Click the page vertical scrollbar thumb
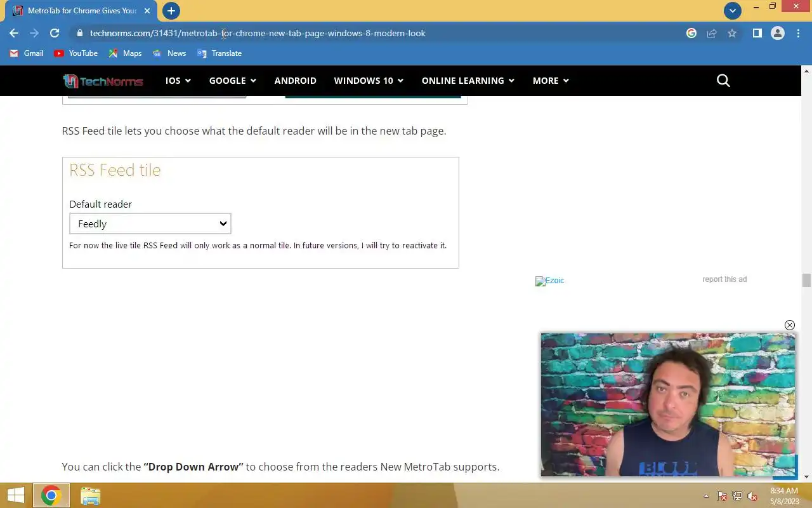 806,280
